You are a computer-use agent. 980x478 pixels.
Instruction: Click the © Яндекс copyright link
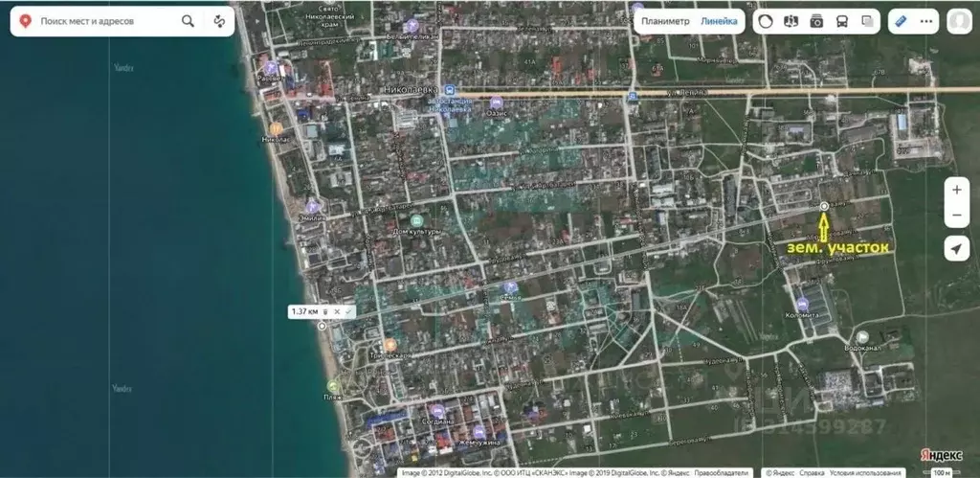pos(781,473)
